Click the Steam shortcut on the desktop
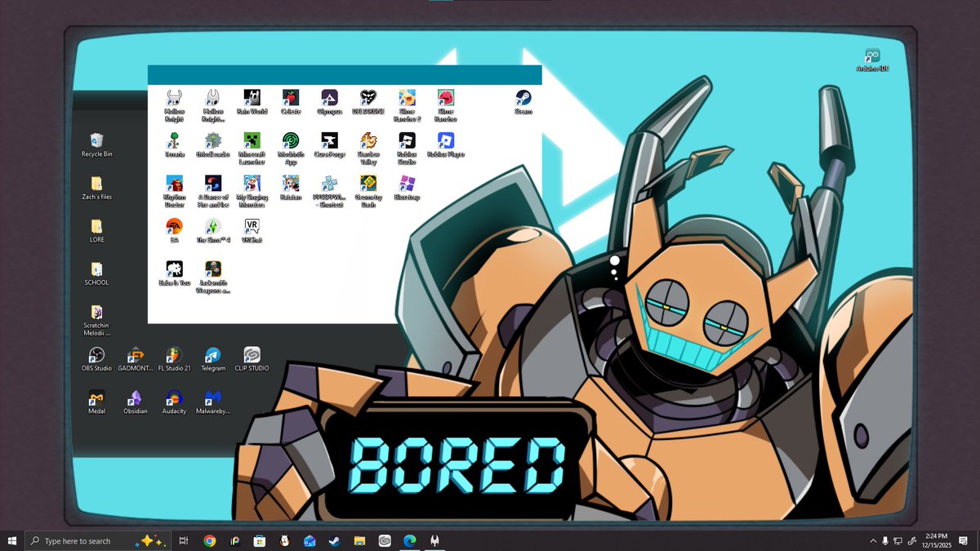 click(x=523, y=102)
